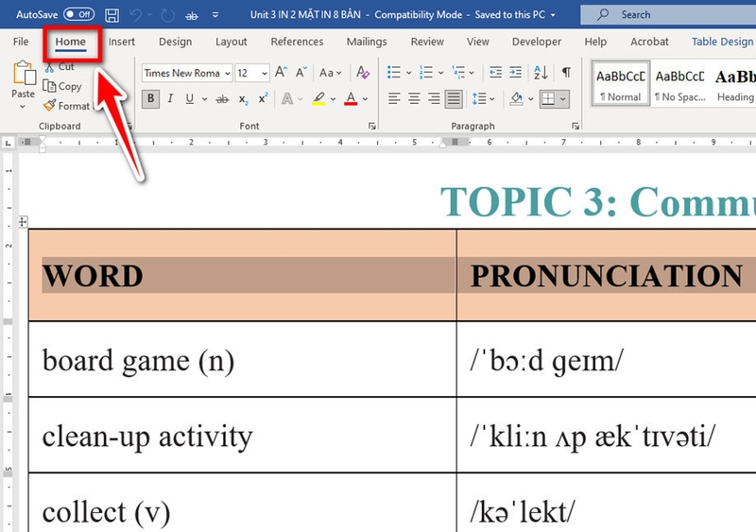The height and width of the screenshot is (532, 756).
Task: Expand the font color arrow
Action: [365, 99]
